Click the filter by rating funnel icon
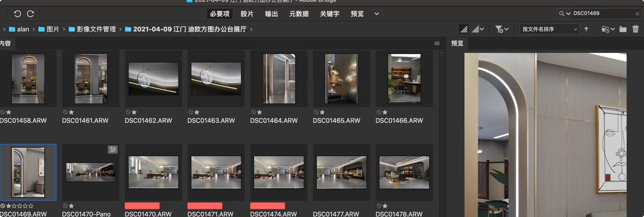 [x=498, y=29]
